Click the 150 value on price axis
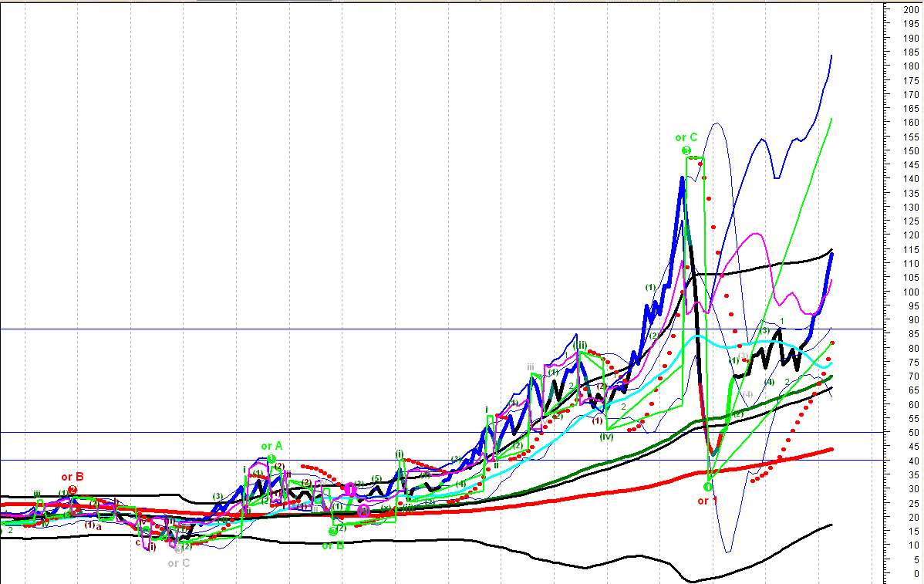 tap(911, 151)
